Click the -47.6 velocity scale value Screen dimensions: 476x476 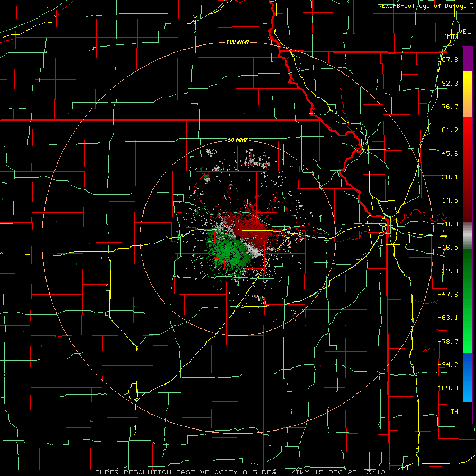point(448,295)
